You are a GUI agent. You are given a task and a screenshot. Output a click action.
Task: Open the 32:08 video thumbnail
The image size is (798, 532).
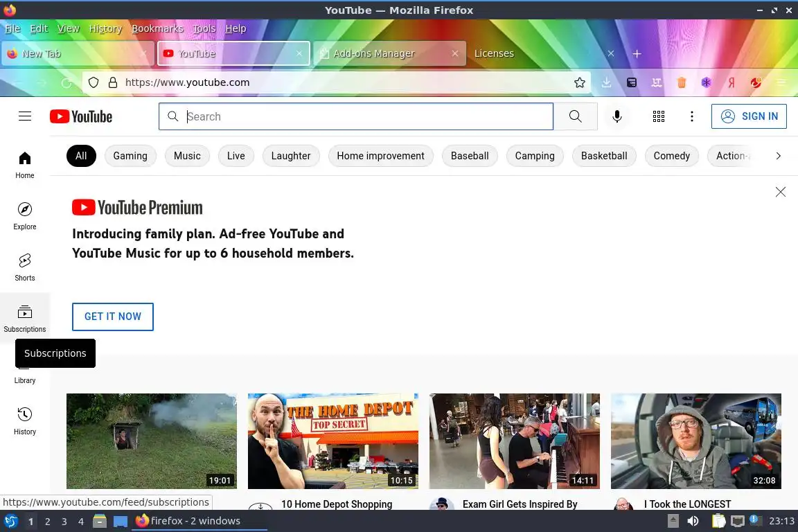coord(695,441)
